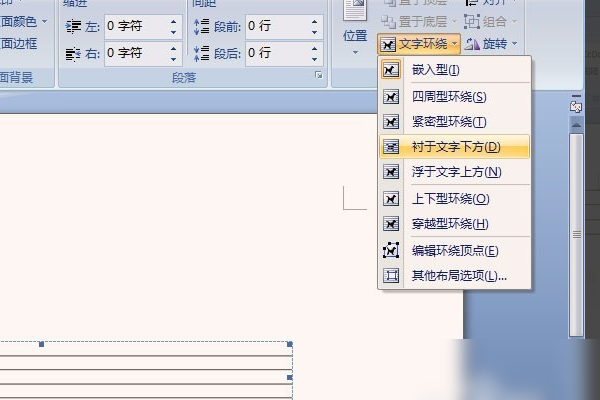Click the 紧密型环绕 icon
Image resolution: width=600 pixels, height=400 pixels.
(391, 122)
